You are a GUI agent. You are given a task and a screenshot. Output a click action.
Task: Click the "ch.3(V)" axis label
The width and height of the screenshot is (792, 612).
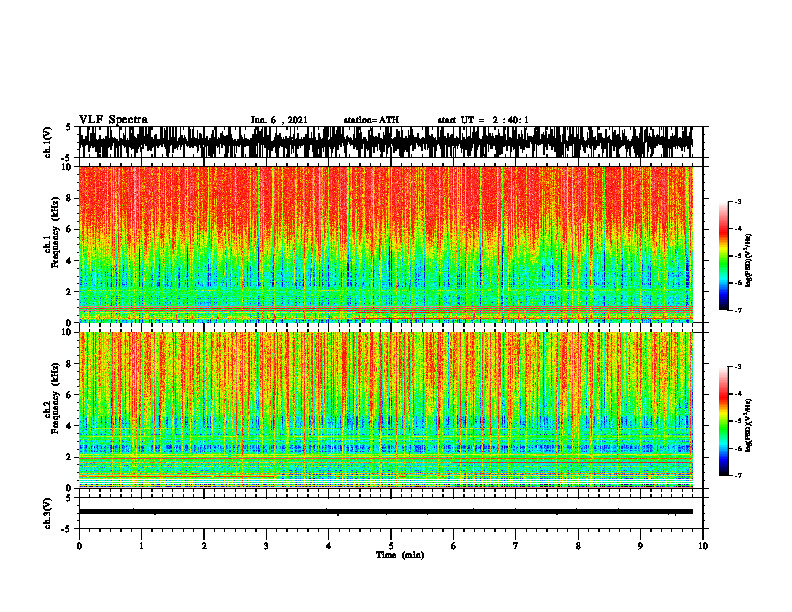tap(48, 513)
